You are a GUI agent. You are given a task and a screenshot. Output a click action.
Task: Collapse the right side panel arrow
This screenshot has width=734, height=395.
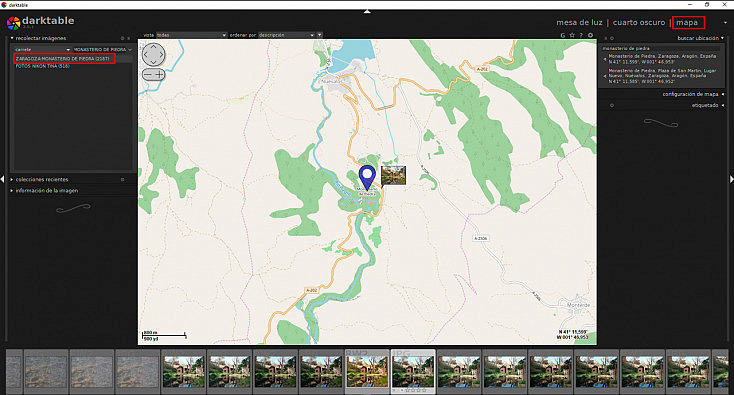point(732,179)
